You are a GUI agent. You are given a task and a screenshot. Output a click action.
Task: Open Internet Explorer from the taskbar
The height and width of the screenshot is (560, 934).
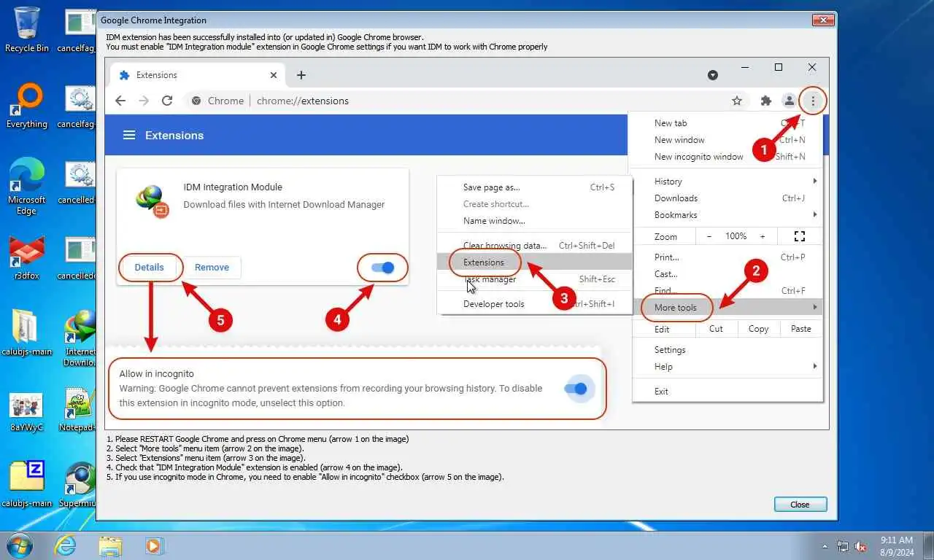coord(66,545)
